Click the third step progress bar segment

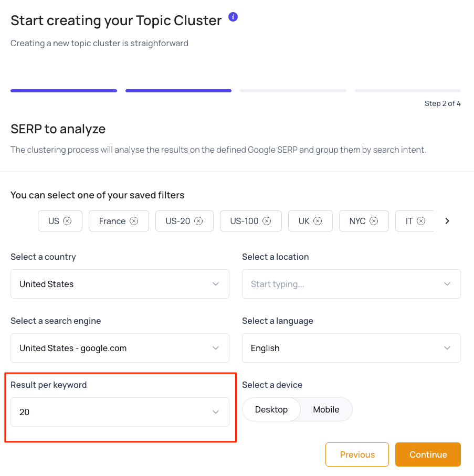[293, 91]
